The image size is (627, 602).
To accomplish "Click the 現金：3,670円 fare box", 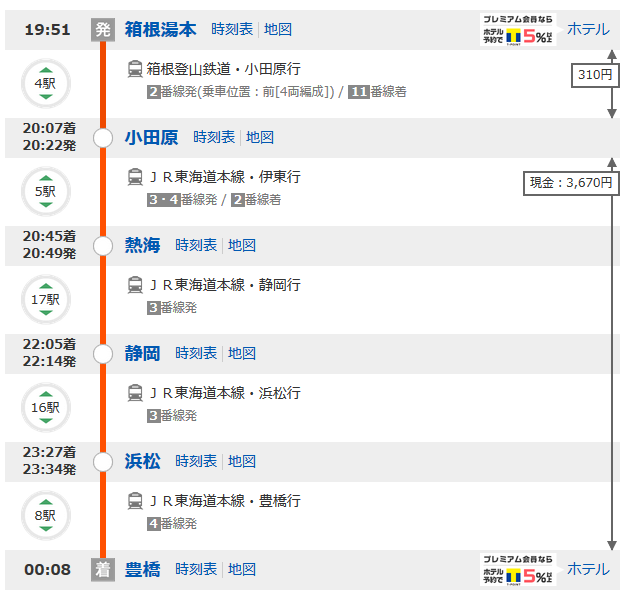I will coord(568,183).
